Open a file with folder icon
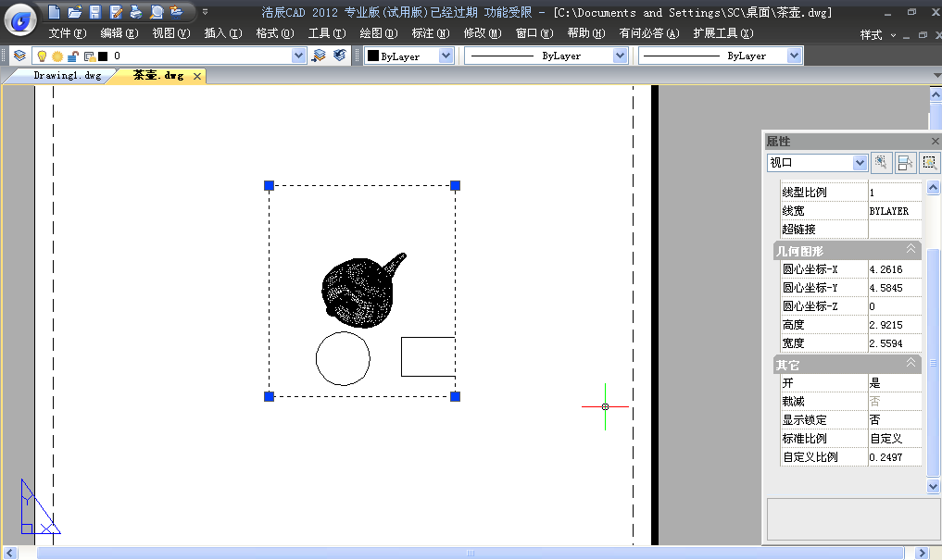 (74, 12)
